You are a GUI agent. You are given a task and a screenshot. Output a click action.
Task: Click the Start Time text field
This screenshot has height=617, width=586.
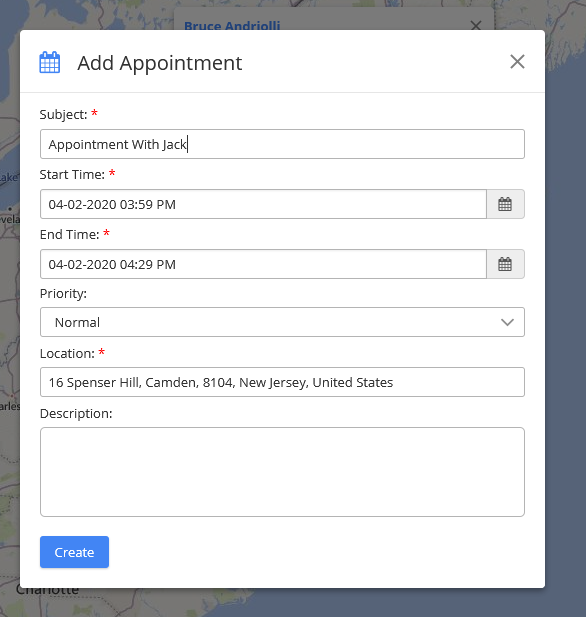[x=263, y=204]
